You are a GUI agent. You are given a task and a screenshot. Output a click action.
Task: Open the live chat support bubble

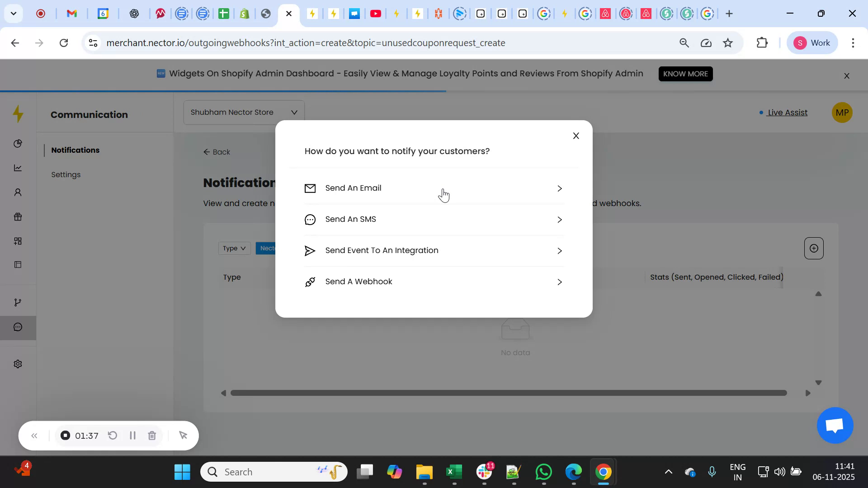click(834, 425)
